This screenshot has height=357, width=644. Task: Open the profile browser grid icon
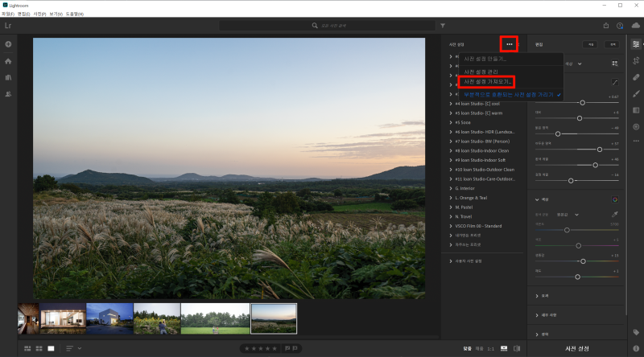(615, 64)
